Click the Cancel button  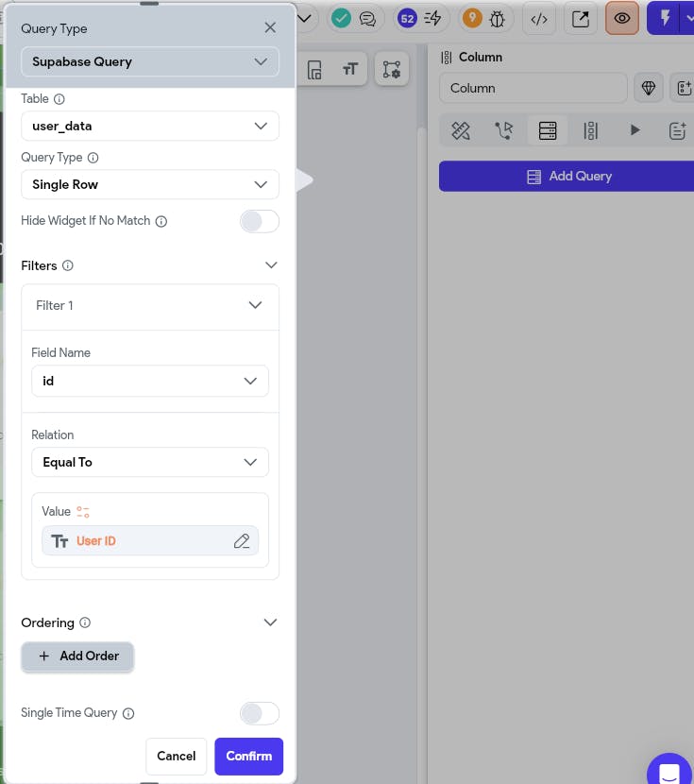coord(176,756)
